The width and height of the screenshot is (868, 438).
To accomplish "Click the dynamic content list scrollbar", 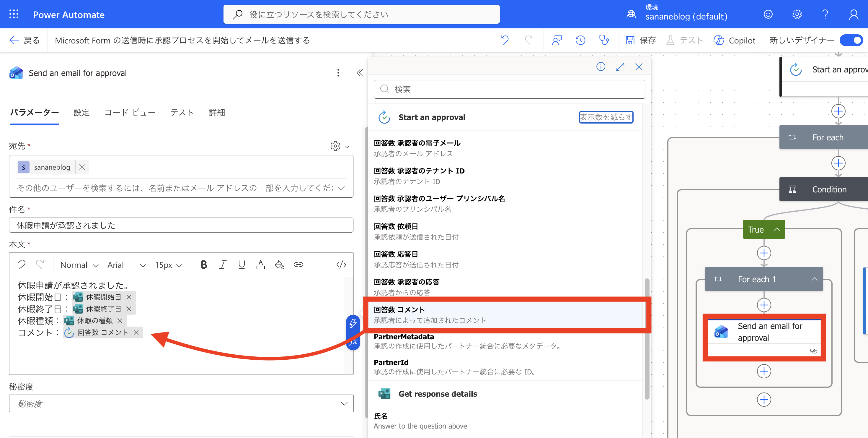I will [647, 339].
